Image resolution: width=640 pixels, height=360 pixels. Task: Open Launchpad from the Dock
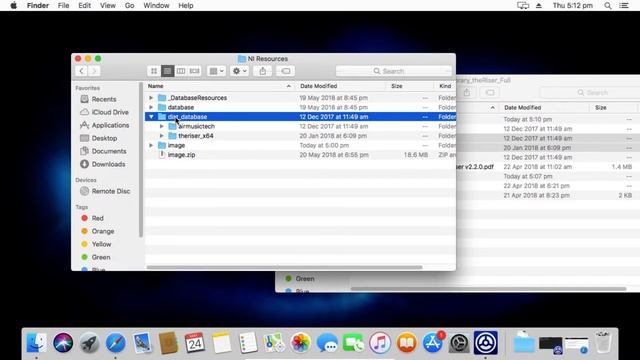(89, 342)
